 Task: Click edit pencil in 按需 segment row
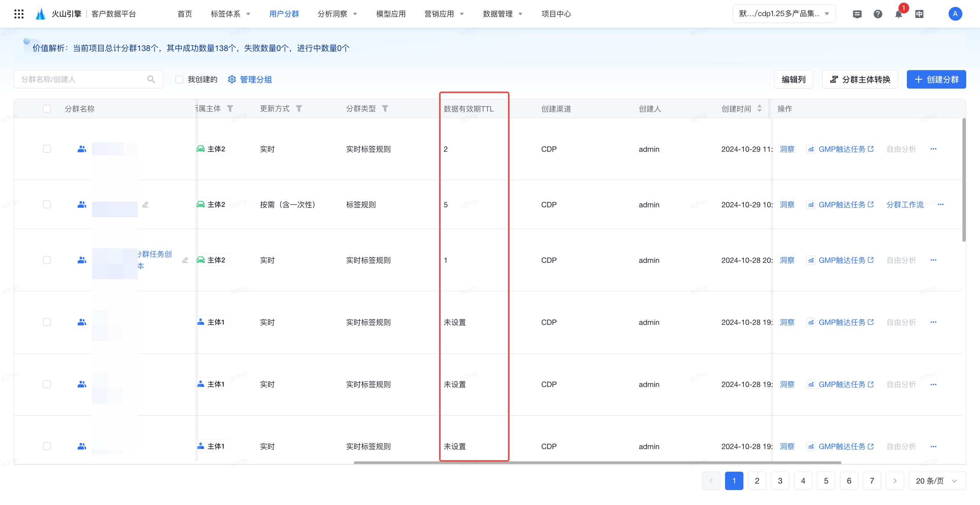pyautogui.click(x=145, y=205)
